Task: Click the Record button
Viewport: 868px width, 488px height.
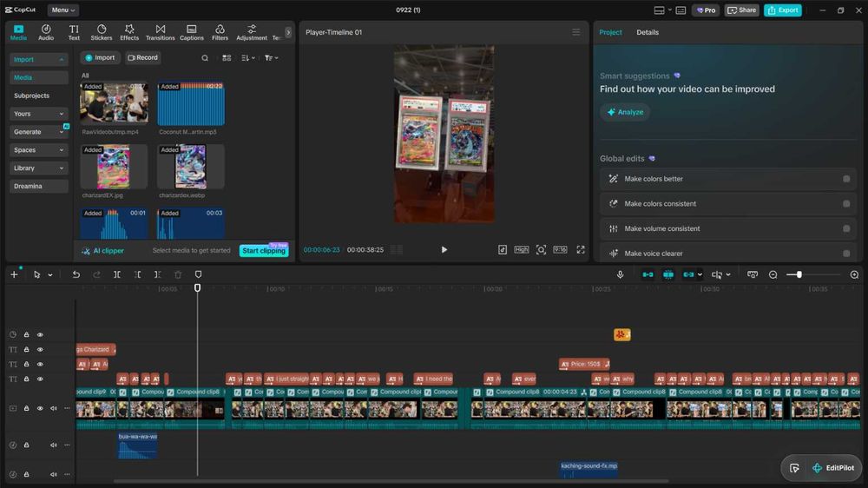Action: [143, 57]
